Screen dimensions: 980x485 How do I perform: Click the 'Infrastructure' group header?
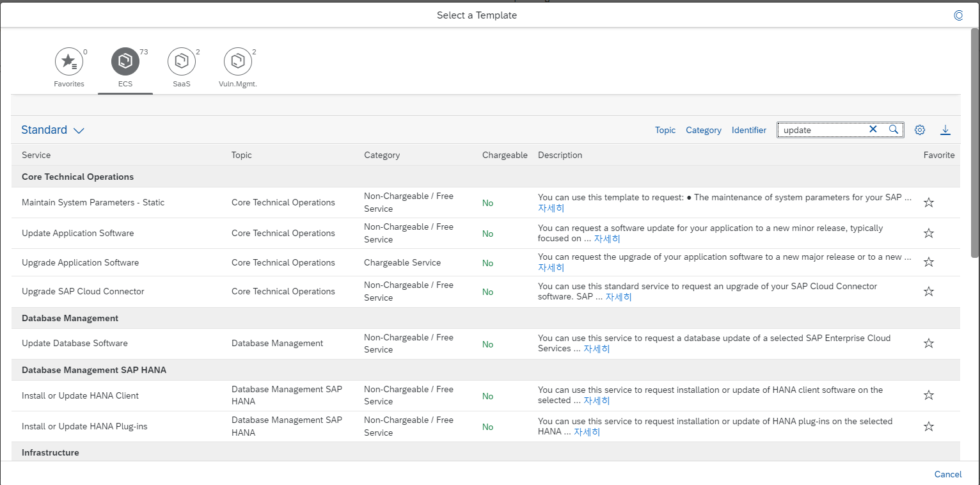(486, 452)
